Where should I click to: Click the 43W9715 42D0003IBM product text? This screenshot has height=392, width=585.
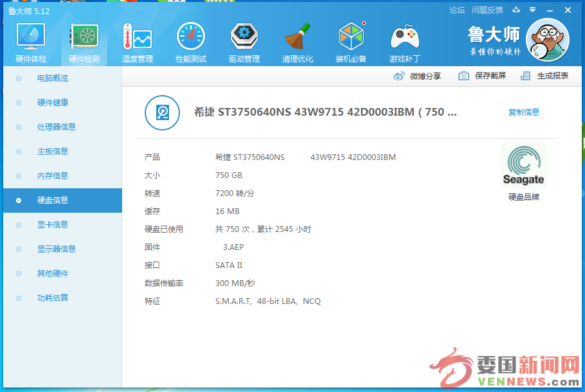[x=353, y=157]
